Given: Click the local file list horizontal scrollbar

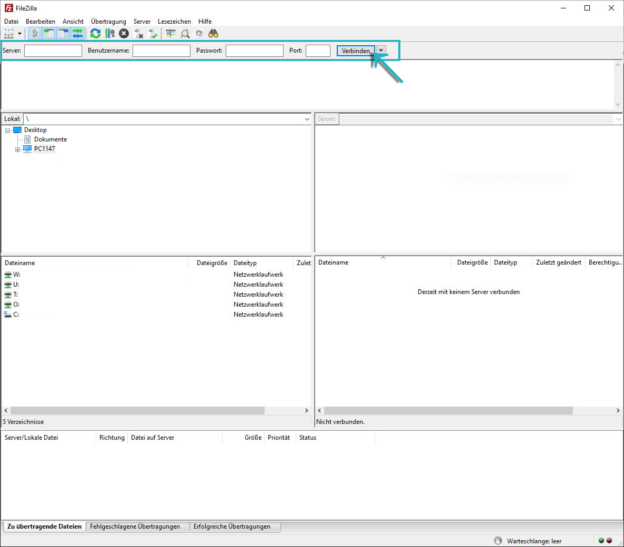Looking at the screenshot, I should pyautogui.click(x=155, y=410).
